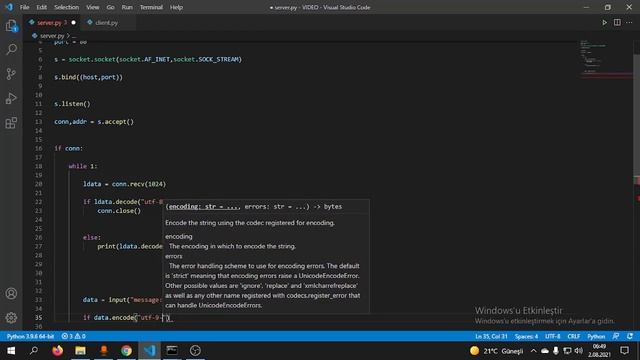Switch to the client.py tab
640x360 pixels.
107,22
